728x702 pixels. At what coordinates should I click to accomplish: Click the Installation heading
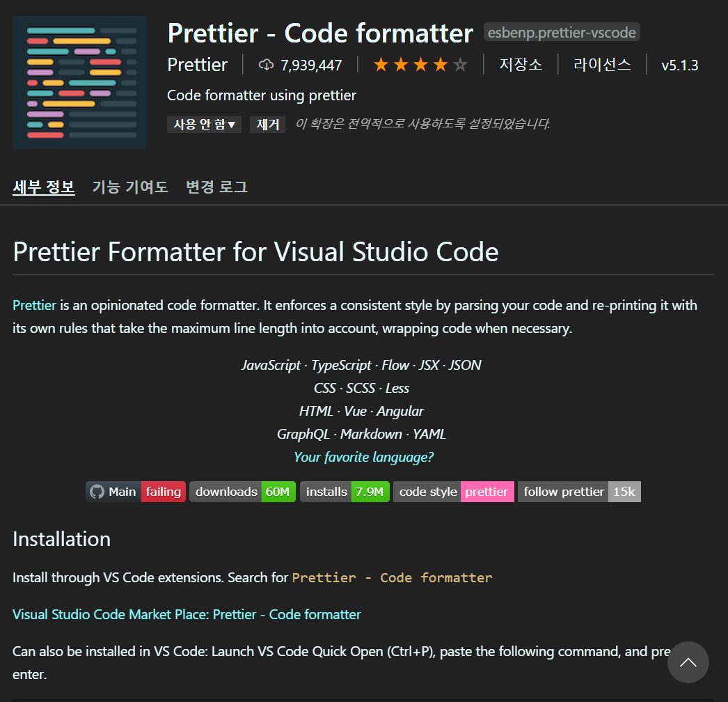coord(62,539)
